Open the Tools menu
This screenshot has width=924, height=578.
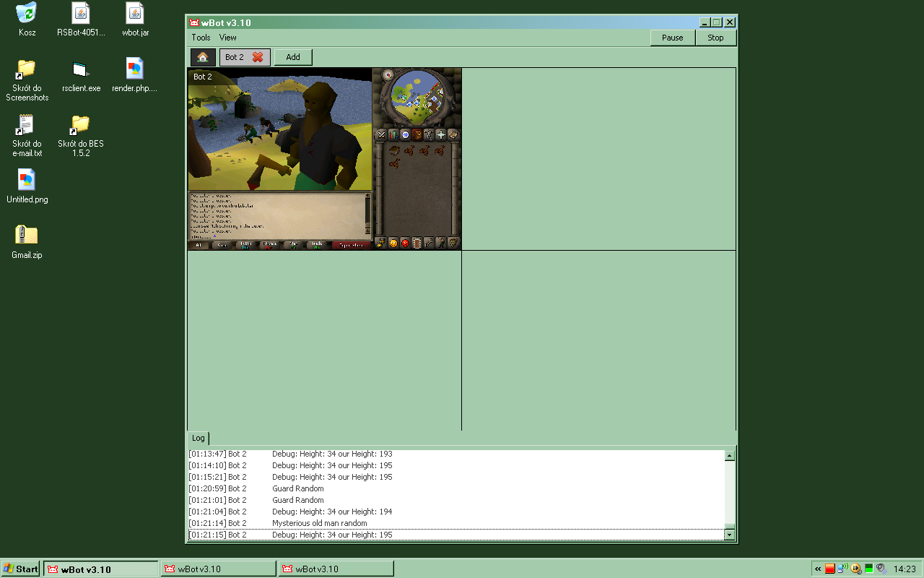[x=201, y=38]
